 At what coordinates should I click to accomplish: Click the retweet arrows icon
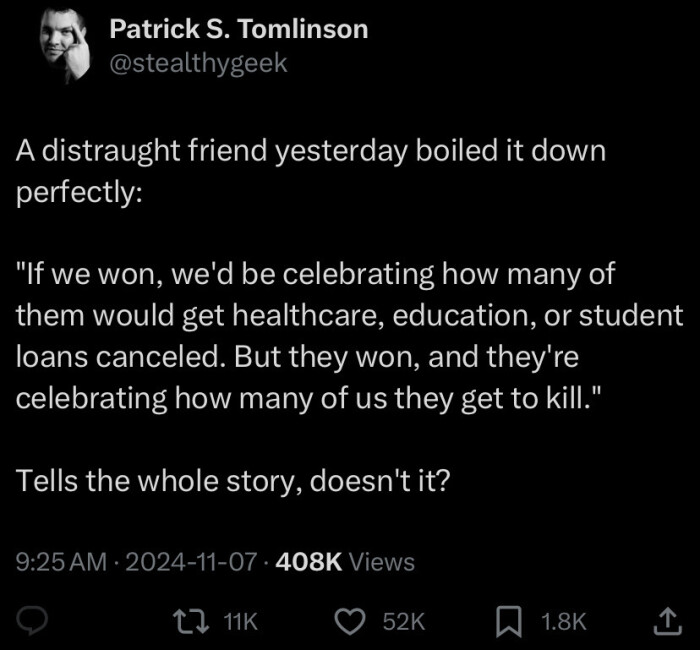coord(187,621)
